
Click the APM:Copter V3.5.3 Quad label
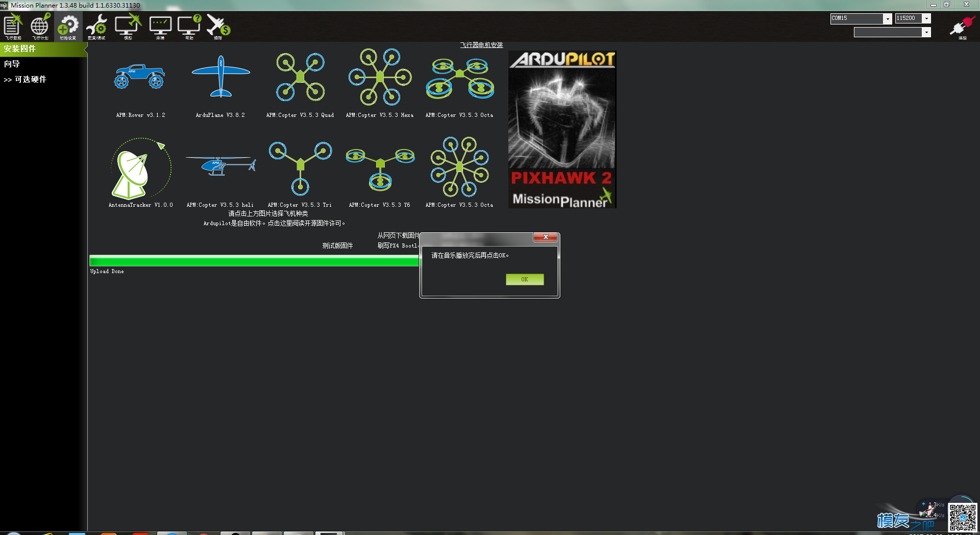pos(300,115)
